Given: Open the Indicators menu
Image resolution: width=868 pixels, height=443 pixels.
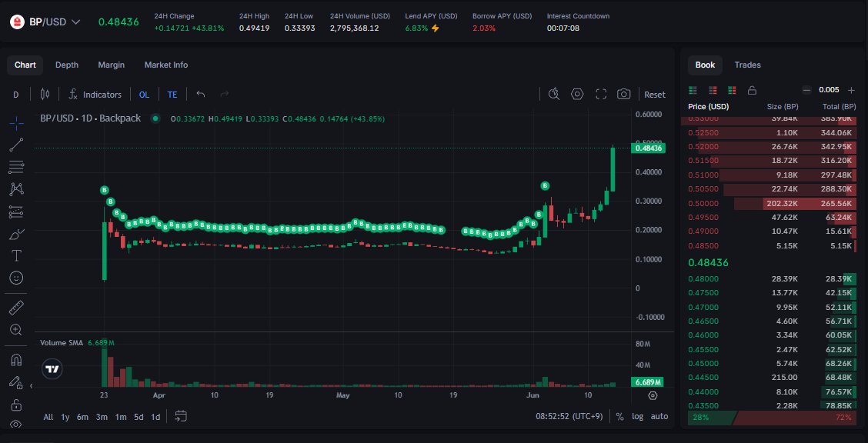Looking at the screenshot, I should pyautogui.click(x=95, y=95).
